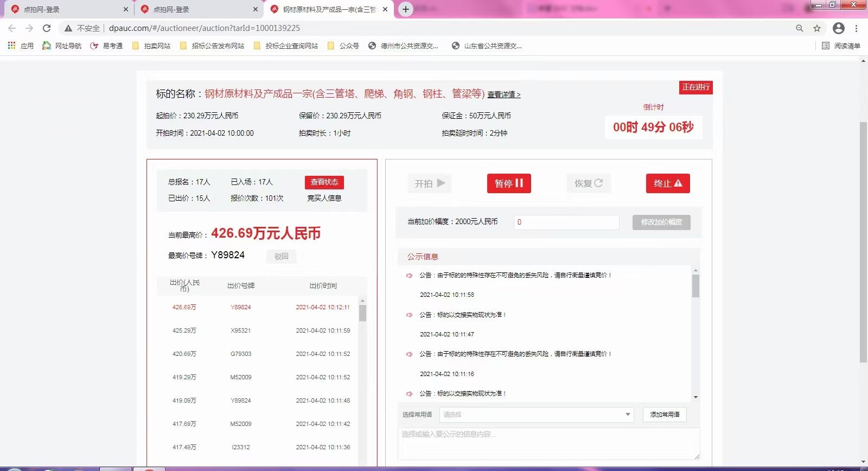The width and height of the screenshot is (868, 471).
Task: Click the apps grid icon in bookmarks bar
Action: tap(11, 46)
